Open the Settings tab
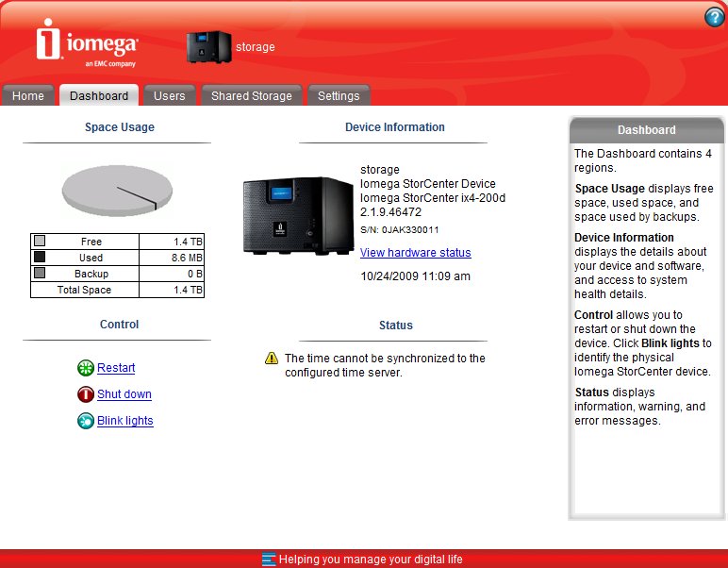This screenshot has height=568, width=728. tap(339, 96)
